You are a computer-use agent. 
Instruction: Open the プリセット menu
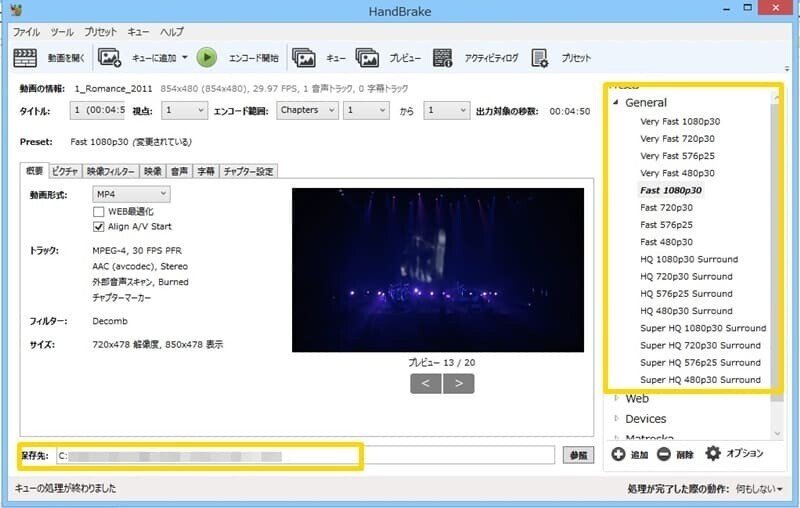pos(101,32)
